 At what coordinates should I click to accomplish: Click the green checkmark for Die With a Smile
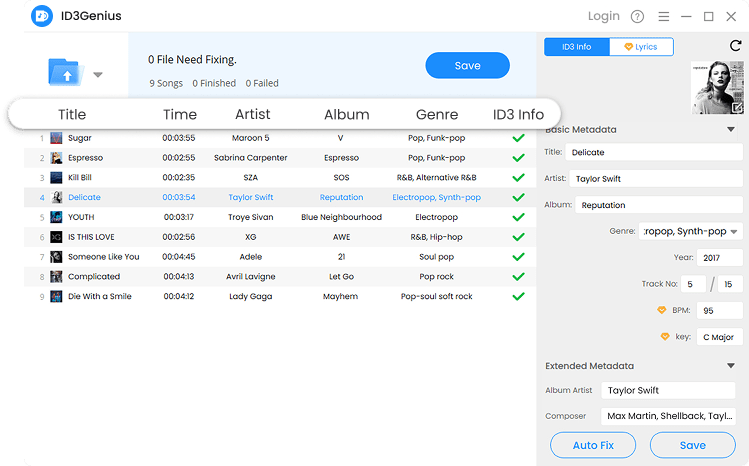point(518,297)
